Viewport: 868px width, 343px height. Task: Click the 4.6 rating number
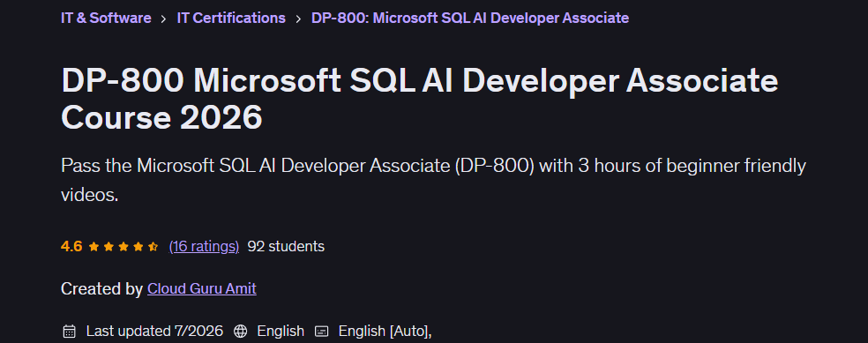click(71, 246)
